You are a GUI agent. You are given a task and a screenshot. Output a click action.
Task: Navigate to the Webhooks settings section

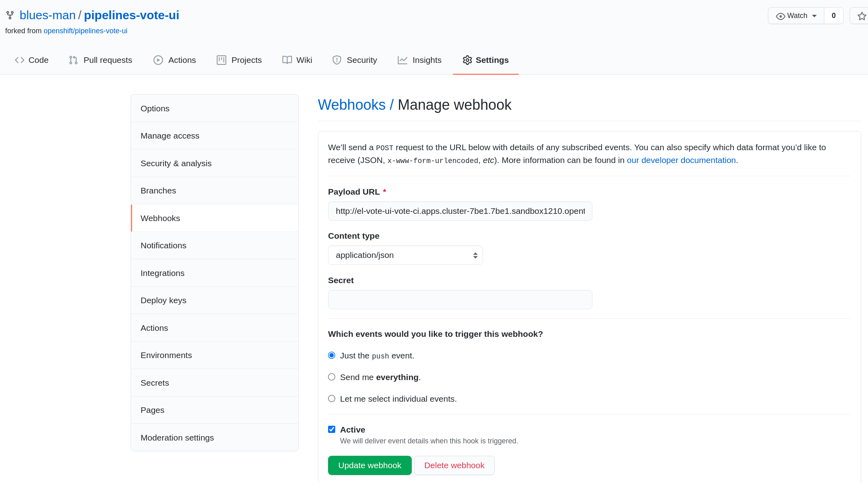pyautogui.click(x=160, y=218)
